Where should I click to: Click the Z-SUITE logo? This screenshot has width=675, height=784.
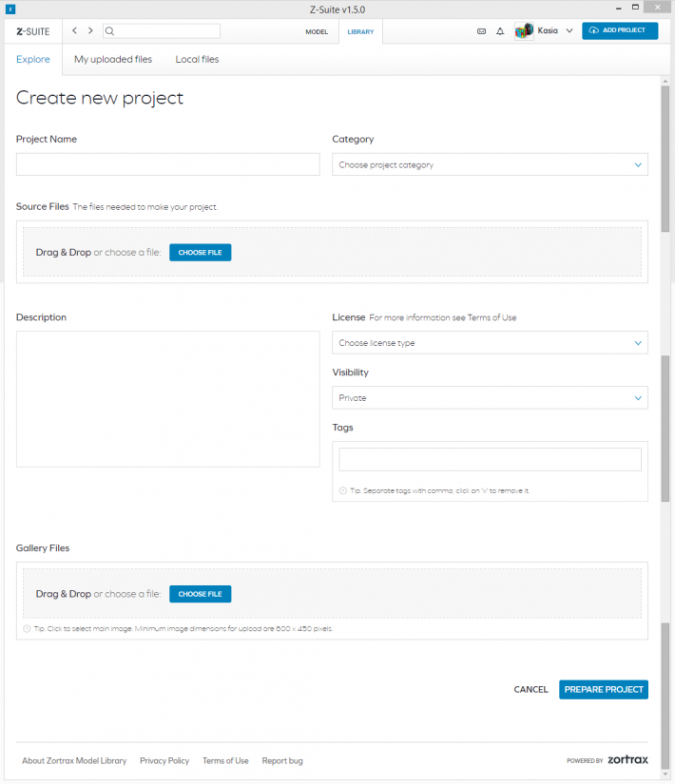point(33,31)
